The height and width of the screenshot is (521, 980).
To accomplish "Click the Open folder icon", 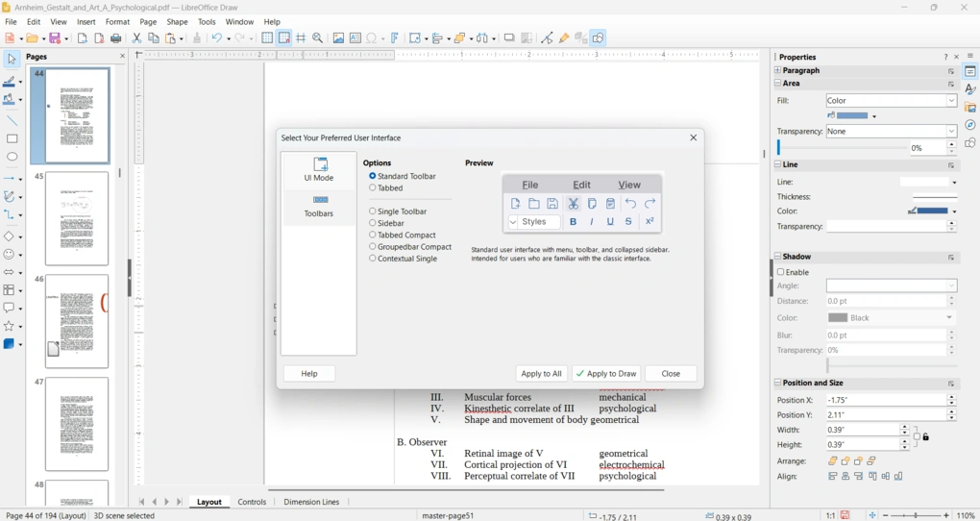I will click(32, 38).
